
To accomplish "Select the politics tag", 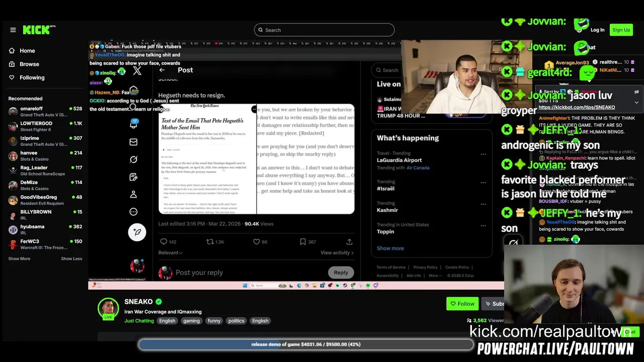I will click(x=236, y=321).
